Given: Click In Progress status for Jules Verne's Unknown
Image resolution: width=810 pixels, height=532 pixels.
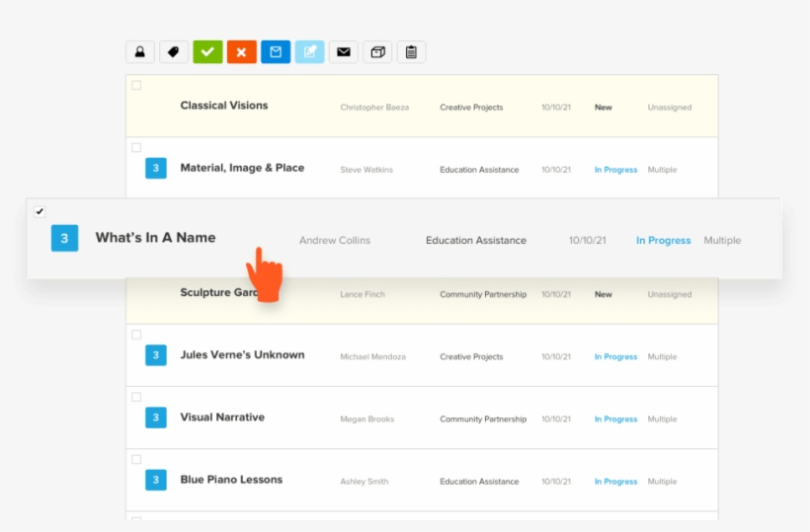Looking at the screenshot, I should pyautogui.click(x=615, y=356).
